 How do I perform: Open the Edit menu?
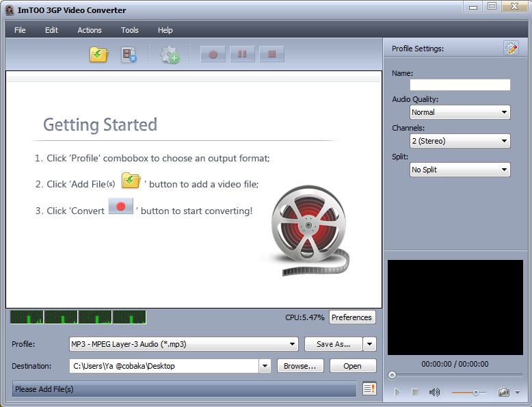[x=51, y=30]
